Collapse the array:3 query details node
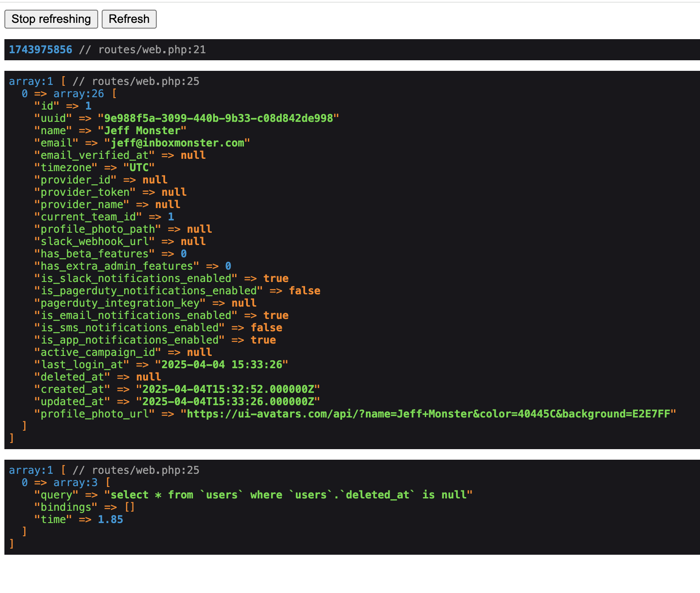 click(75, 483)
